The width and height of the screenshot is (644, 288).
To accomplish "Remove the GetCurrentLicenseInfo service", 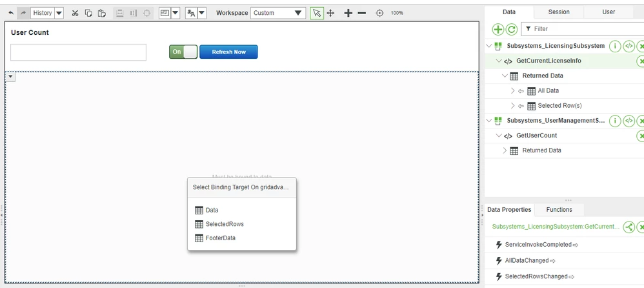I will (641, 61).
